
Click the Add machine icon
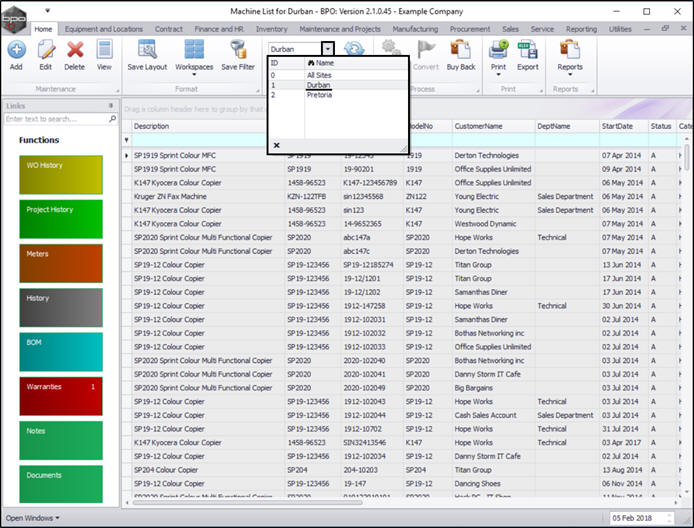click(x=16, y=52)
